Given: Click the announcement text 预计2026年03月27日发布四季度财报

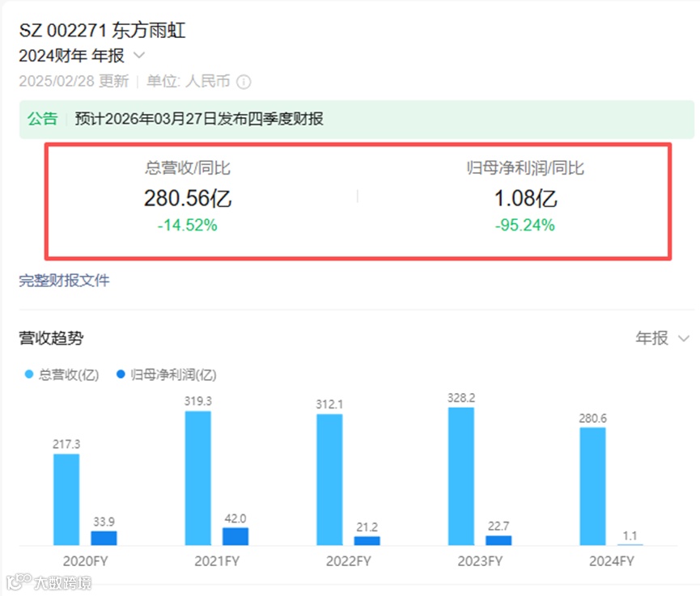Looking at the screenshot, I should pos(199,119).
